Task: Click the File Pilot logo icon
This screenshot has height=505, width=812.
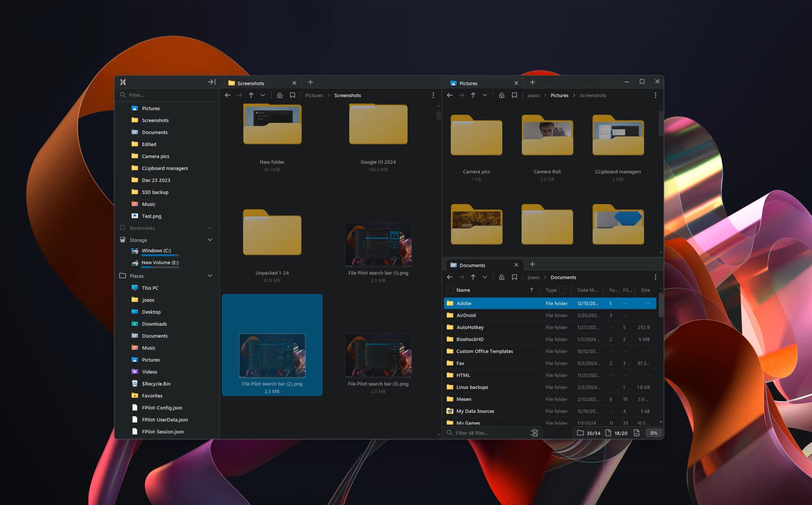Action: coord(123,82)
